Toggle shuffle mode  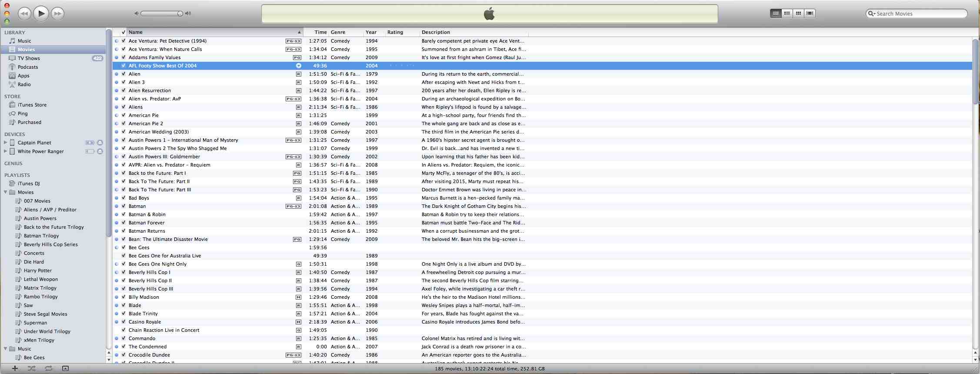tap(32, 368)
